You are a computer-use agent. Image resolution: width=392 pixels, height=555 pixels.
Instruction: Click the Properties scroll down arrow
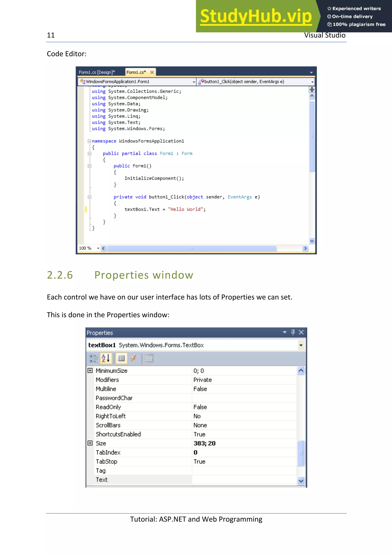coord(301,481)
